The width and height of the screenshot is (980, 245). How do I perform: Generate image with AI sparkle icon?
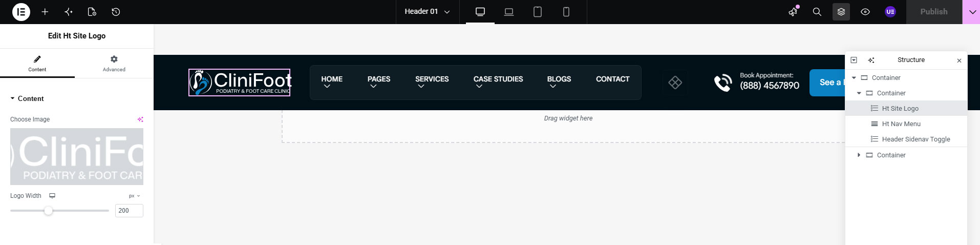[140, 119]
